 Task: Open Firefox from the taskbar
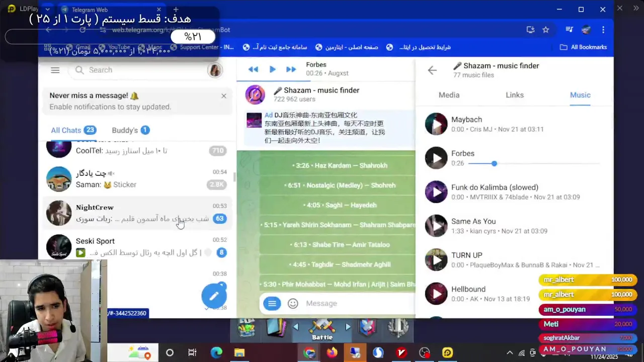(x=332, y=353)
